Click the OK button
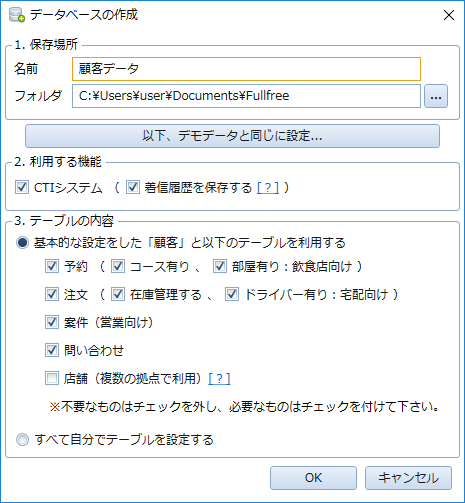Viewport: 465px width, 503px height. (313, 478)
